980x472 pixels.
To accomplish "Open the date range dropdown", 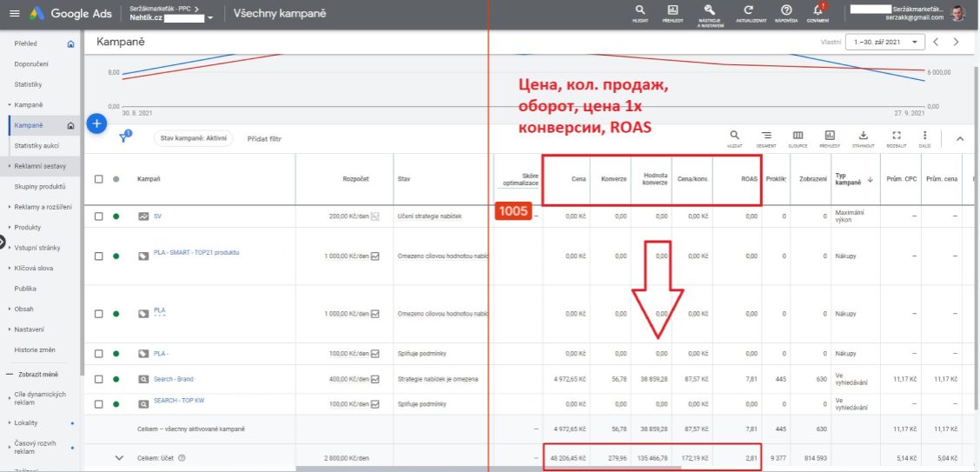I will click(885, 42).
